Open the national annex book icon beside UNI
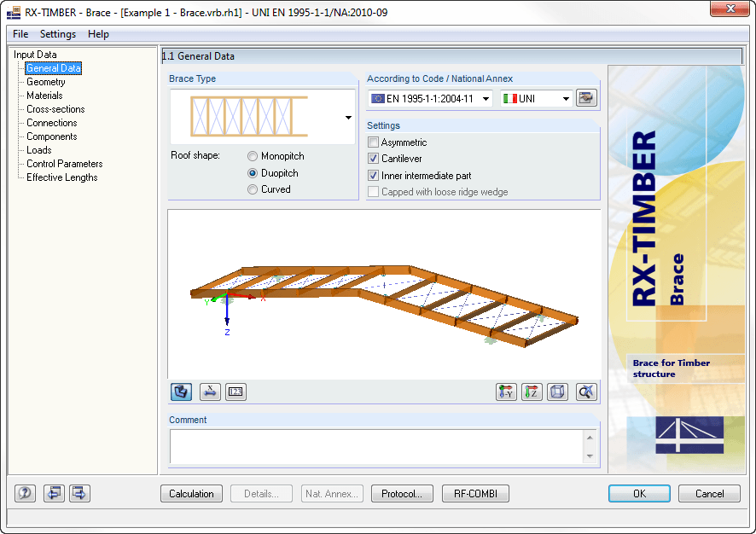This screenshot has height=534, width=756. click(586, 98)
